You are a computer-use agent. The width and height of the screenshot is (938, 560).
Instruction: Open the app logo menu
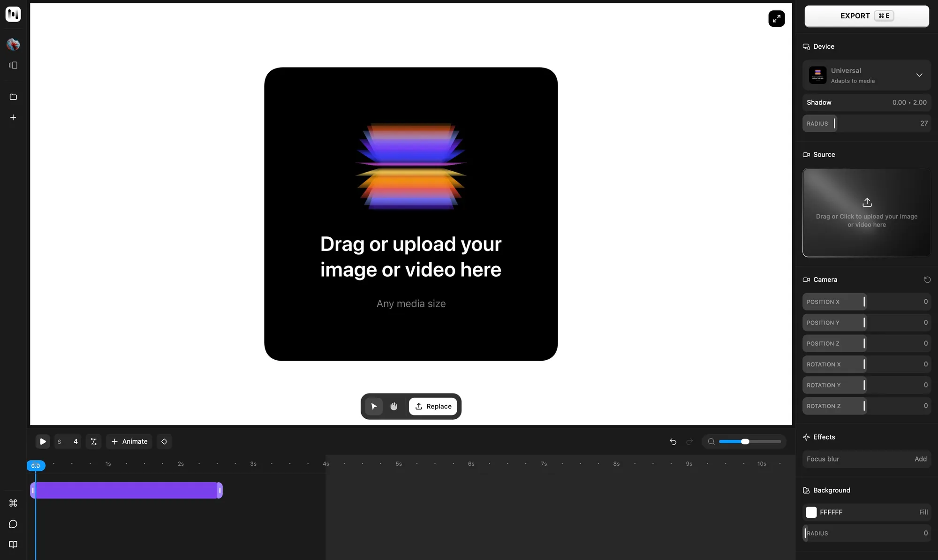pos(13,15)
